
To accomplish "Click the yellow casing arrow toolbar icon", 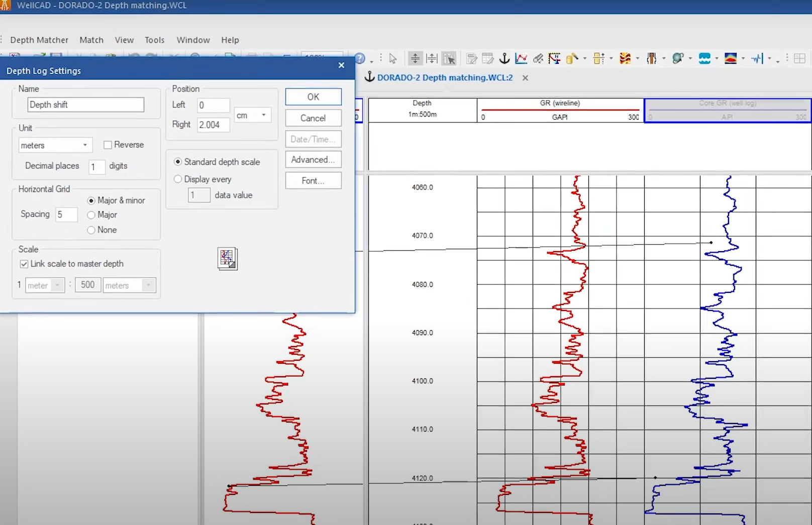I will pos(599,59).
